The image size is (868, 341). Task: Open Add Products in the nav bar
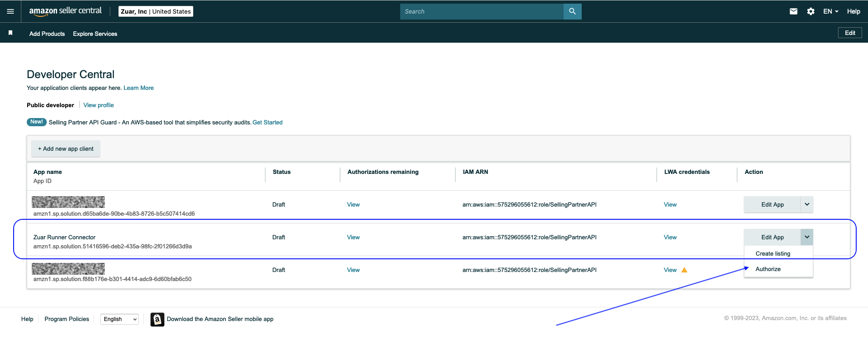click(47, 34)
